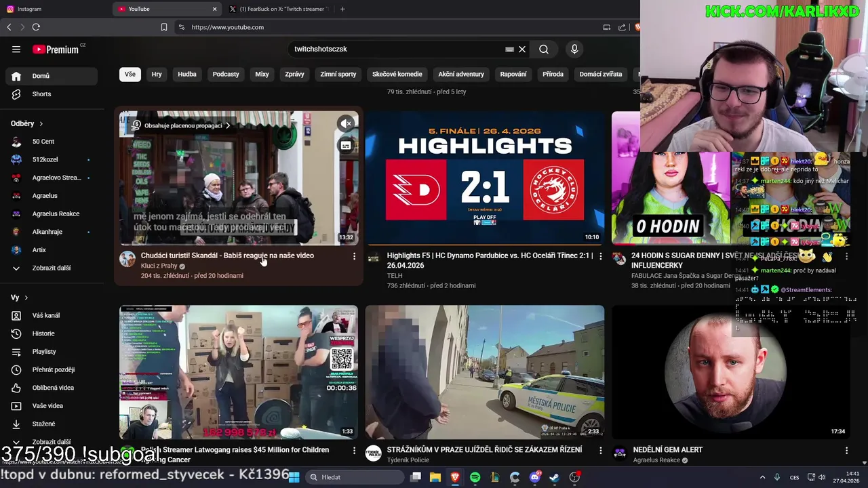Viewport: 868px width, 488px height.
Task: Open more options for Nedělní Gem Alert
Action: click(846, 451)
